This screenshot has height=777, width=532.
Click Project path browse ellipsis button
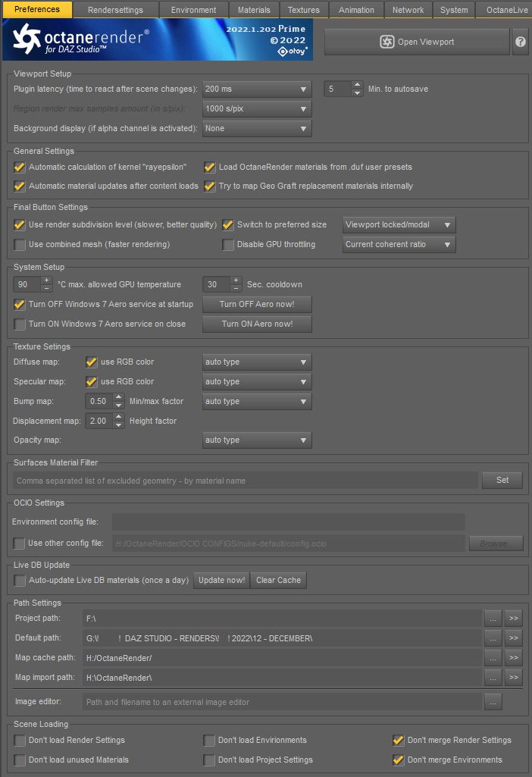tap(493, 619)
